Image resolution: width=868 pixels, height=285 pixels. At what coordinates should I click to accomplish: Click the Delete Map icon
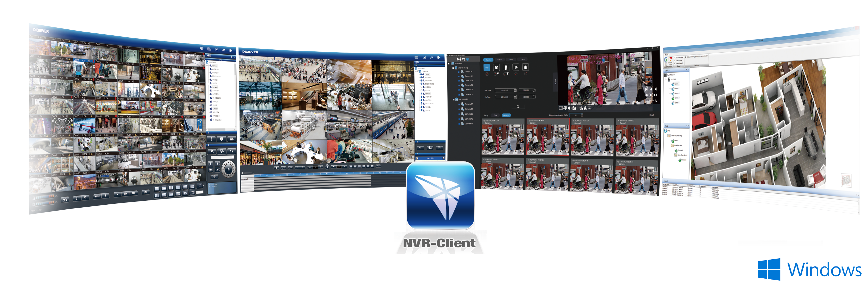pos(670,60)
